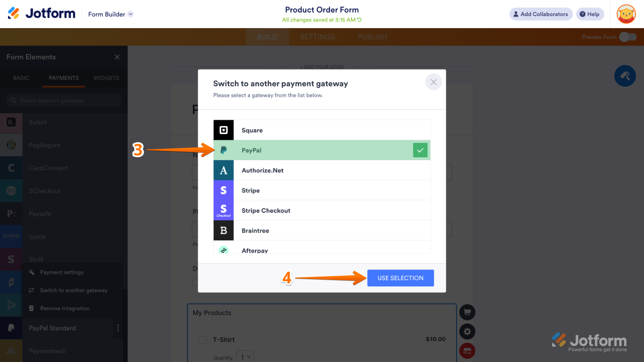Pick the Braintree gateway icon

click(x=224, y=231)
